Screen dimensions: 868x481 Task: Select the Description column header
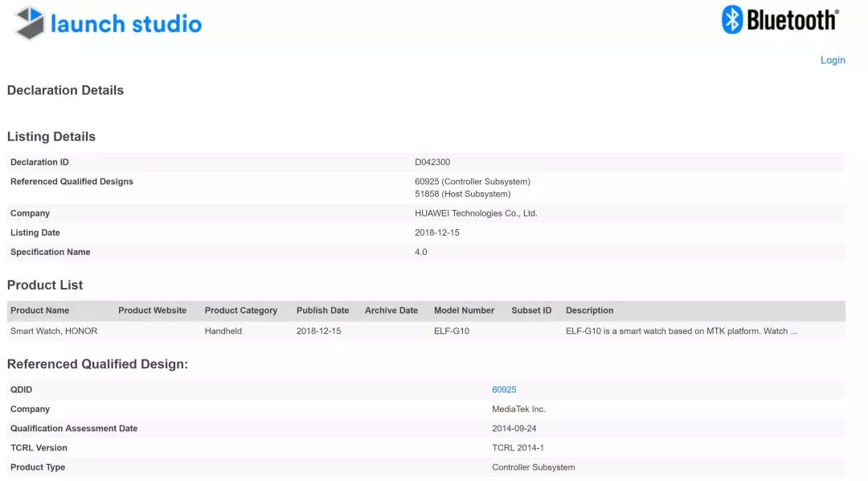(x=590, y=310)
